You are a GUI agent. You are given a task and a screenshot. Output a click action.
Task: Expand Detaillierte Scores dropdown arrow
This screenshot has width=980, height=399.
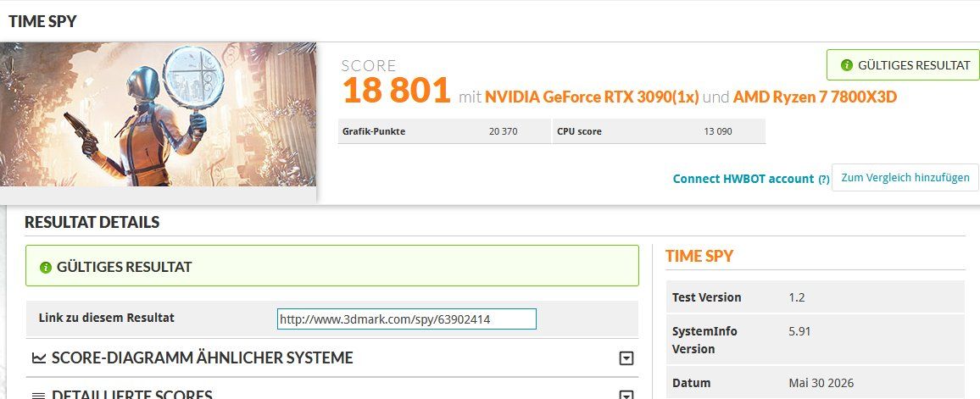click(x=626, y=396)
